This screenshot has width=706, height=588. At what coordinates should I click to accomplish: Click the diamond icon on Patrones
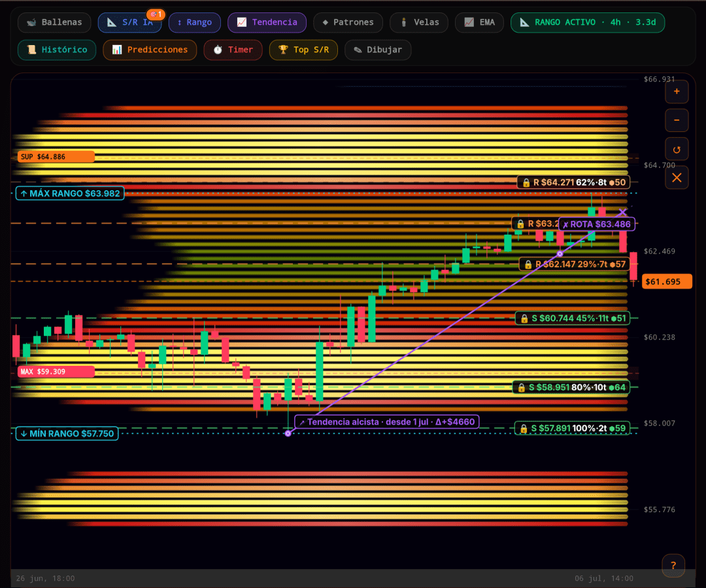pos(325,22)
